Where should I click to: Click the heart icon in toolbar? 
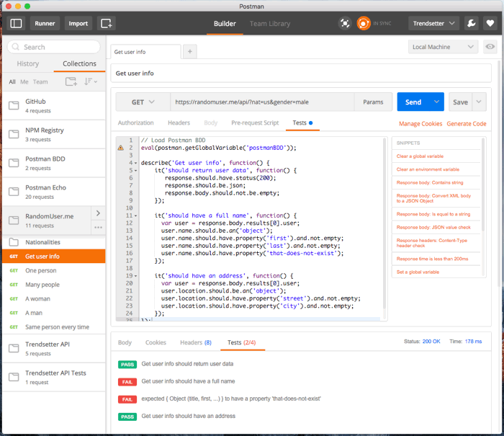[x=490, y=24]
